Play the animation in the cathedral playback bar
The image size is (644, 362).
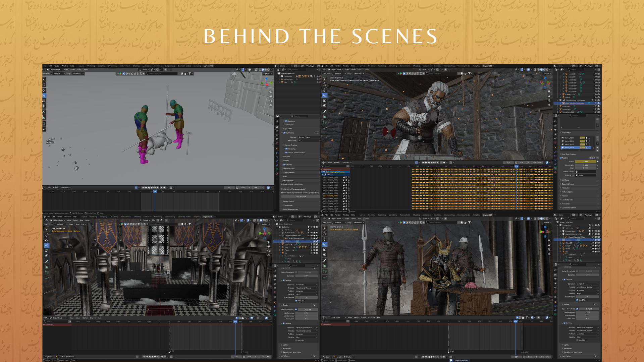click(x=153, y=357)
